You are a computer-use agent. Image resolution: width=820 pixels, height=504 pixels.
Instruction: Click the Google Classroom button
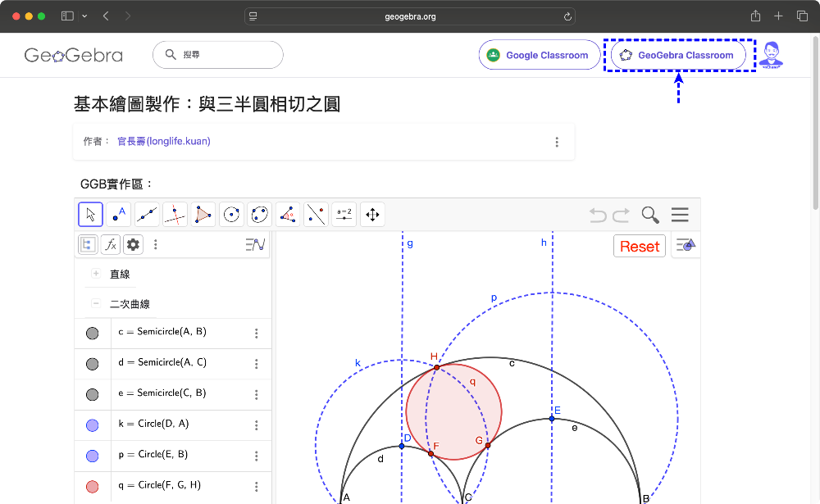tap(540, 55)
